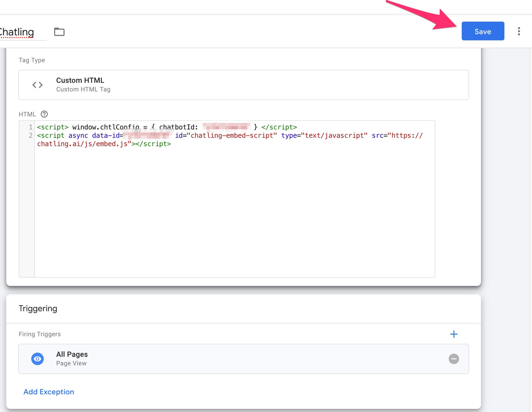This screenshot has height=412, width=532.
Task: Remove the All Pages trigger with minus icon
Action: coord(454,359)
